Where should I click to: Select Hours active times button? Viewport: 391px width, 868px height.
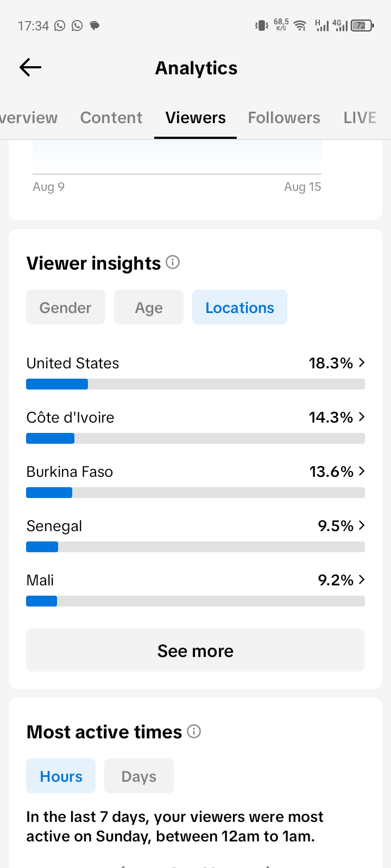[x=61, y=776]
